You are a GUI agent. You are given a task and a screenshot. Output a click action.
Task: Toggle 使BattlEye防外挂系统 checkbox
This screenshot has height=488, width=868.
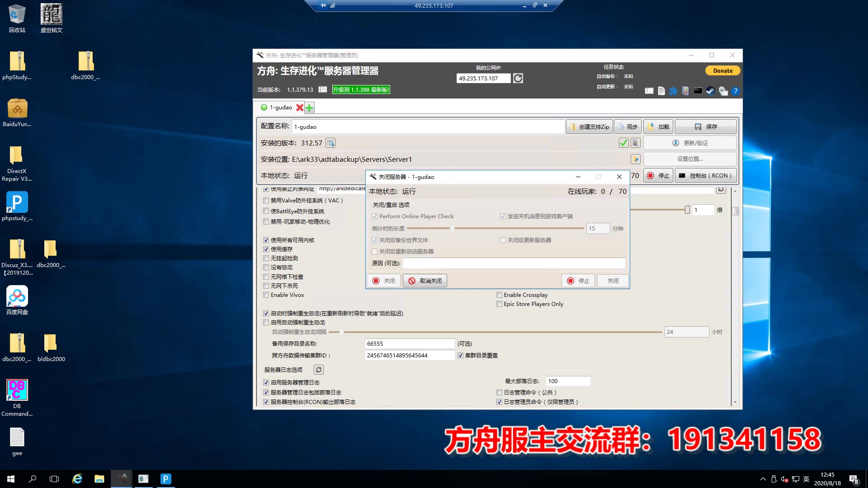click(266, 211)
